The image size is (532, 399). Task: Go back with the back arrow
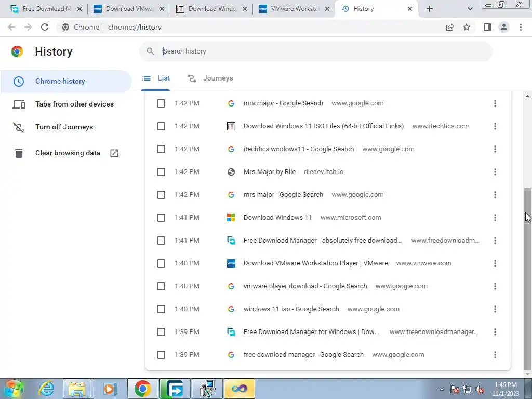(x=11, y=27)
